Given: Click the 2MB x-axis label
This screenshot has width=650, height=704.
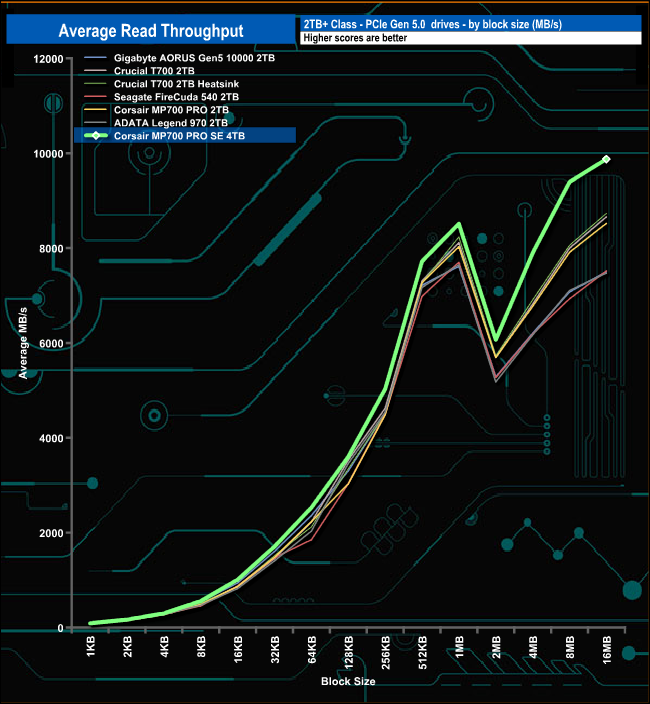Looking at the screenshot, I should coord(496,647).
